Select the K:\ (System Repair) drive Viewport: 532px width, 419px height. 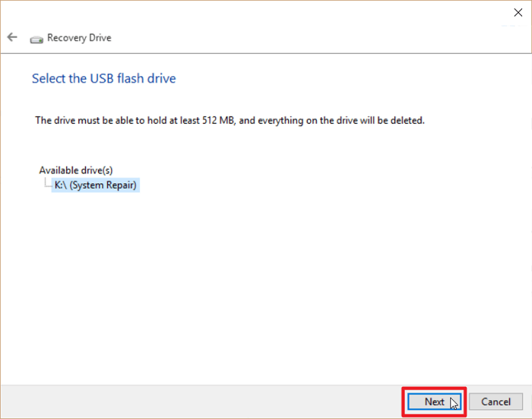[95, 185]
